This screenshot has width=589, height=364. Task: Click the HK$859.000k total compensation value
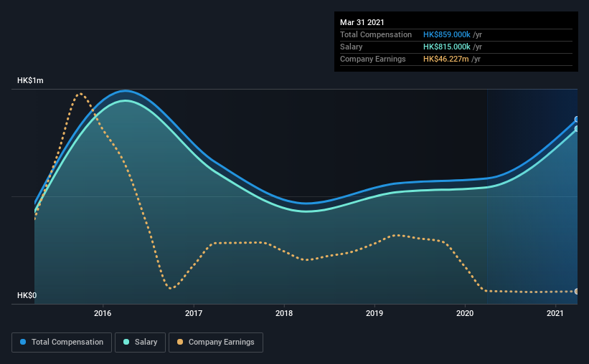pos(447,34)
